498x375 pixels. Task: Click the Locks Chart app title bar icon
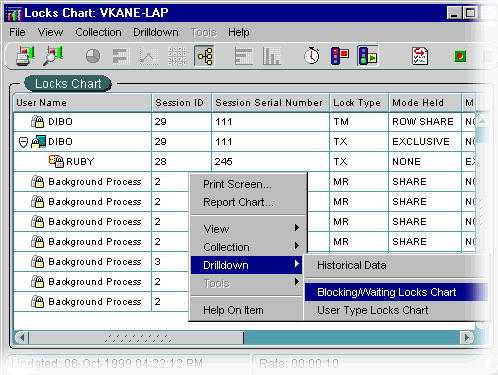pyautogui.click(x=14, y=14)
